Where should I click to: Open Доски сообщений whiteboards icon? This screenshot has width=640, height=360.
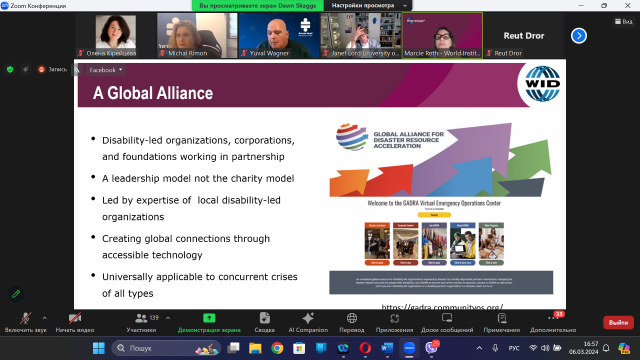tap(447, 322)
